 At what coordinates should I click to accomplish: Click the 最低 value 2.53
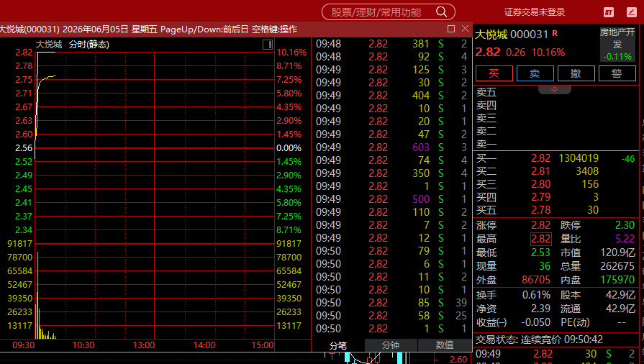click(x=540, y=252)
